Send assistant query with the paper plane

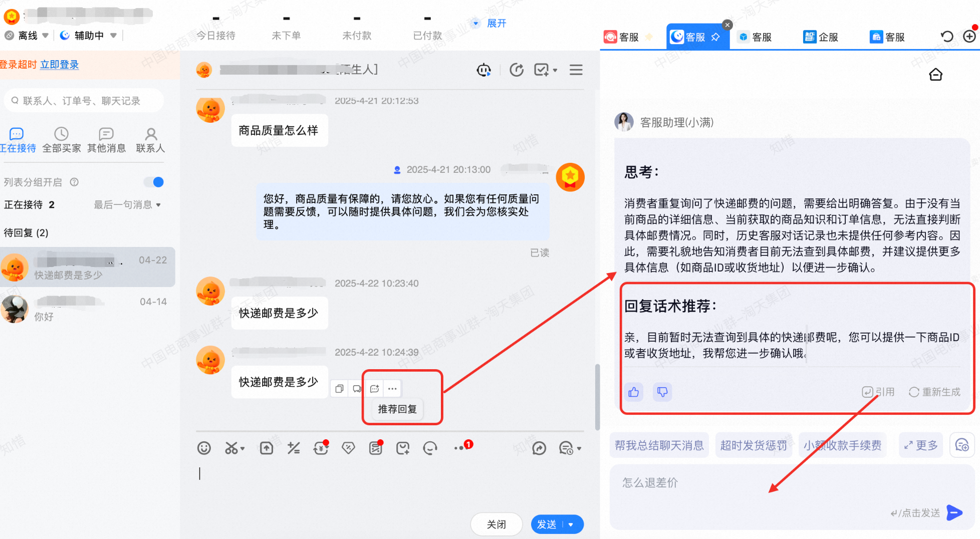click(954, 512)
